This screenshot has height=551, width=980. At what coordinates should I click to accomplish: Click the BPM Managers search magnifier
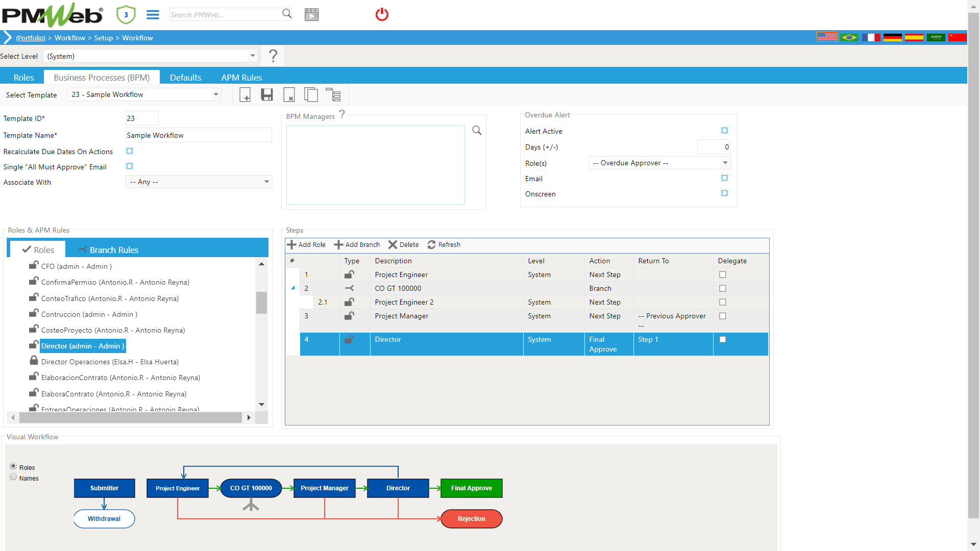tap(477, 131)
